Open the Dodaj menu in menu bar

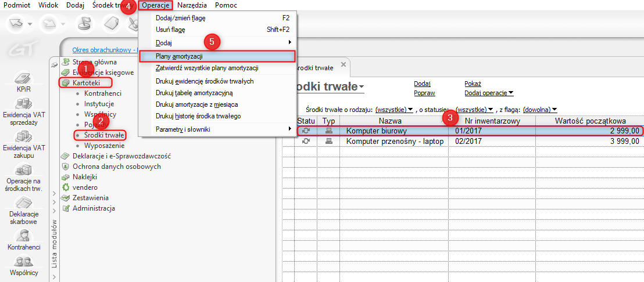coord(75,5)
